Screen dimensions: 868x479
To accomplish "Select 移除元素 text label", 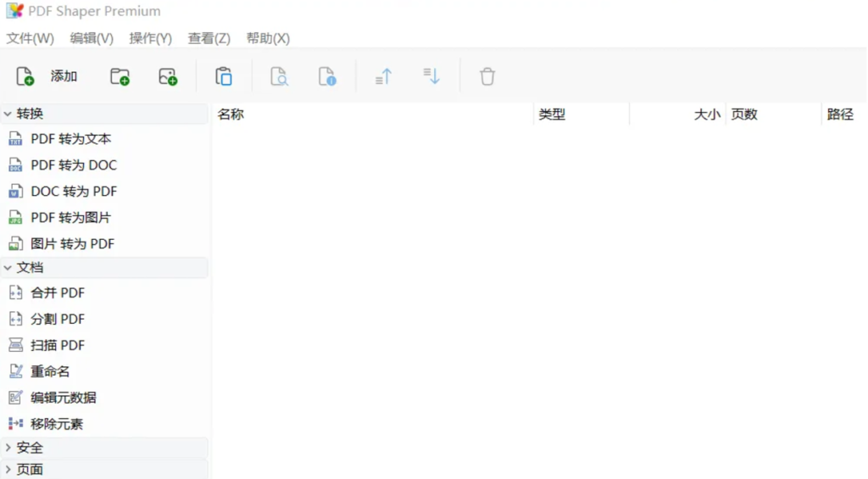I will [57, 424].
